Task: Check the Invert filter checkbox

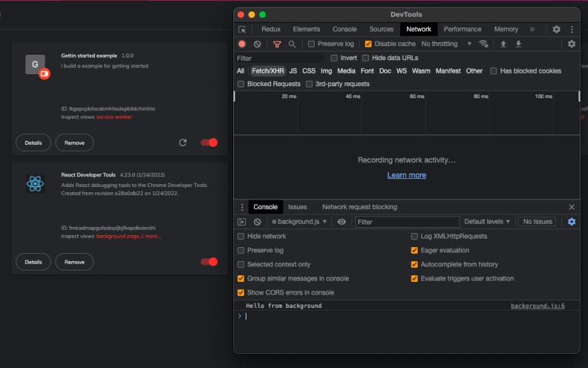Action: tap(333, 58)
